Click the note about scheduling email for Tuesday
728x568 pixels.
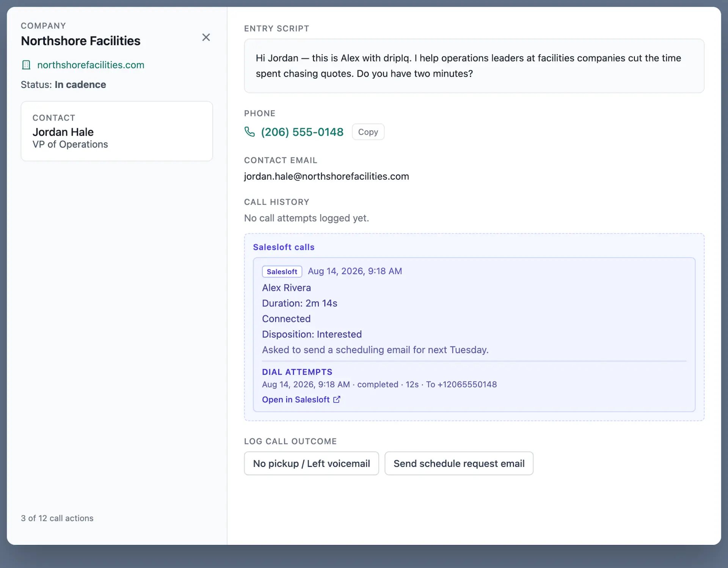(375, 350)
